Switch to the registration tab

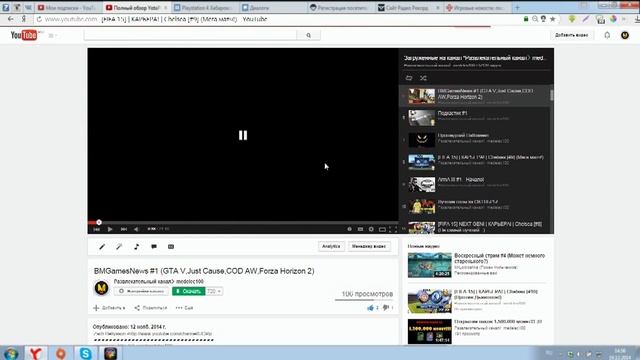(x=340, y=8)
